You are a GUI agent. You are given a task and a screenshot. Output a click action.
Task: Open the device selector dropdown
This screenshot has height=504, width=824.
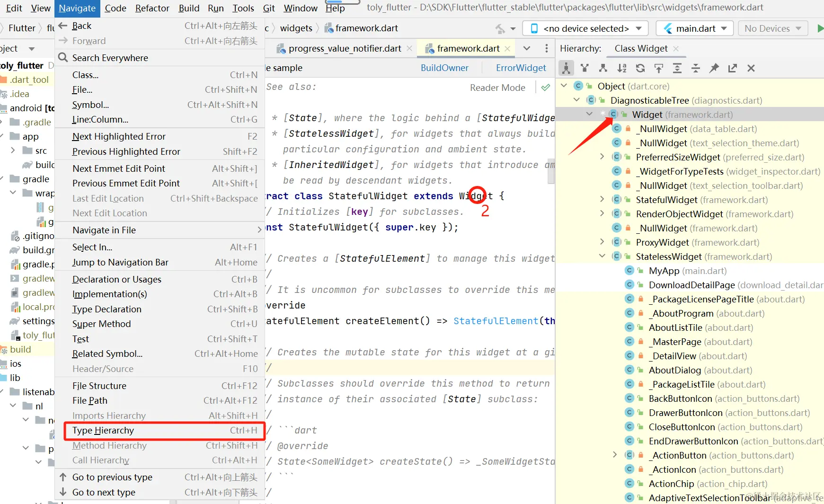(585, 28)
